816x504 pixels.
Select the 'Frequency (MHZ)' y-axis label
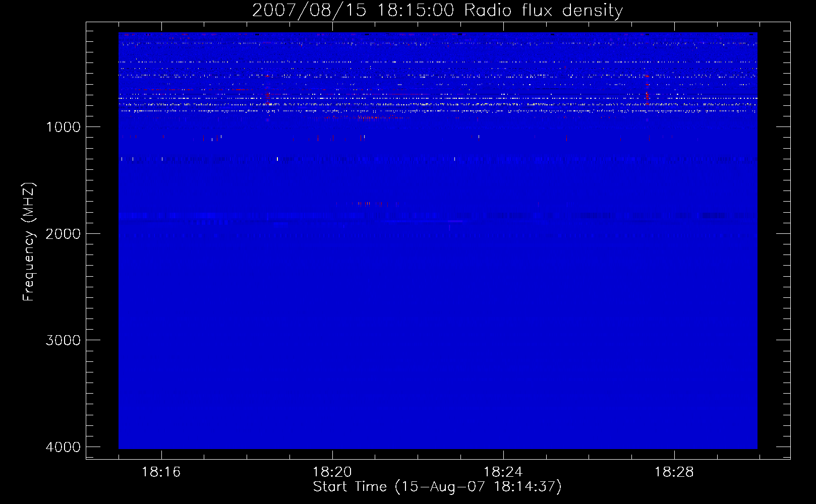[29, 242]
